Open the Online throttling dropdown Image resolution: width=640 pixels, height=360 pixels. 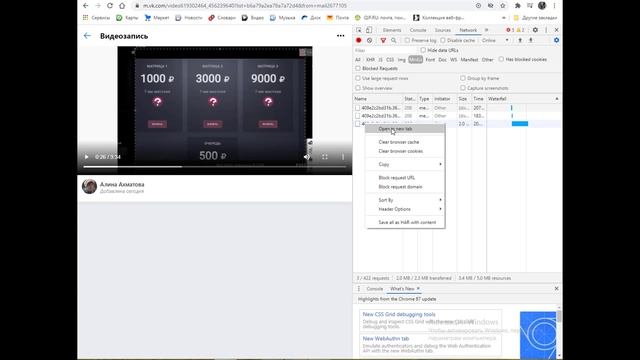coord(496,40)
